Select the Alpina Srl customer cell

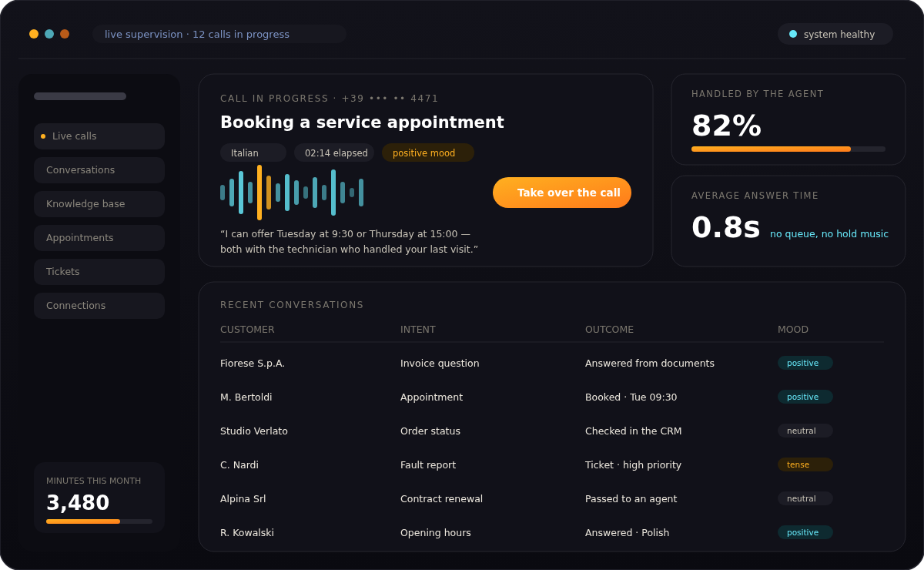click(243, 499)
